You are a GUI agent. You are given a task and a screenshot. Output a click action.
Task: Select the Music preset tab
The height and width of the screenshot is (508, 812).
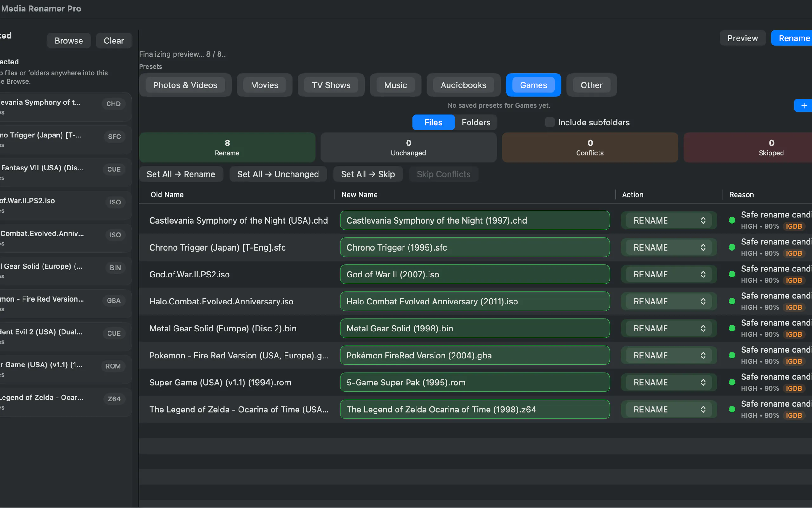(x=395, y=85)
